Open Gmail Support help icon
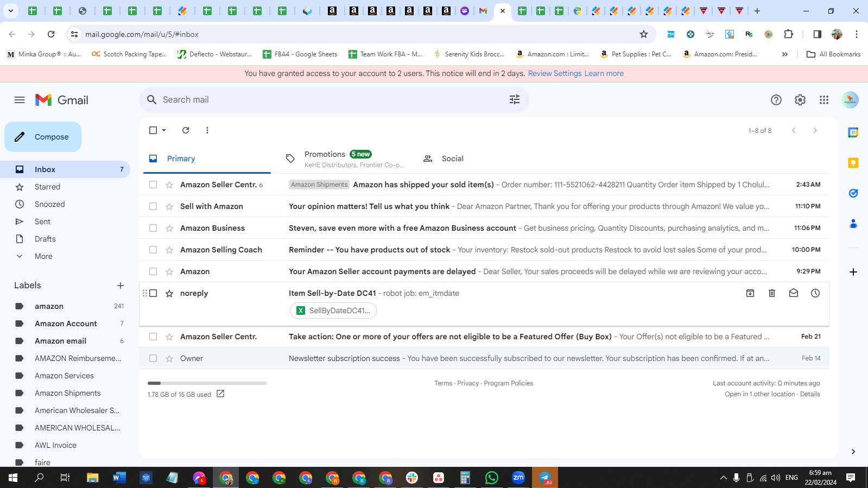 776,100
